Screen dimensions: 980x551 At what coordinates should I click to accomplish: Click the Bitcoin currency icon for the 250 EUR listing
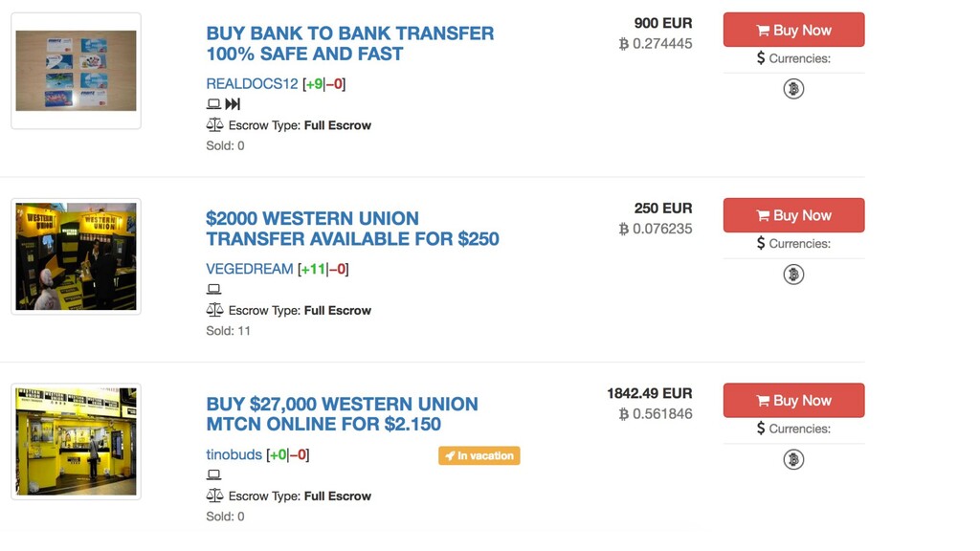(792, 275)
